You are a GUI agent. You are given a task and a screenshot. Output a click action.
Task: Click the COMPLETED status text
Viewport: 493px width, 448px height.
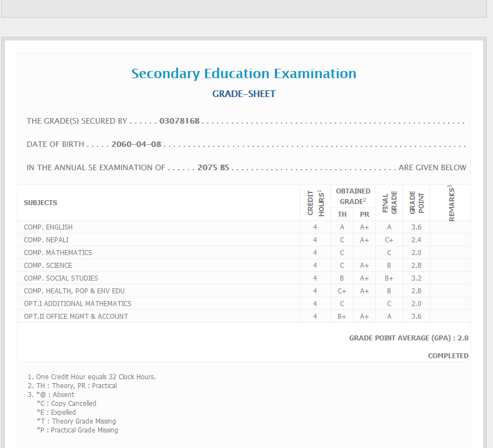[x=448, y=355]
